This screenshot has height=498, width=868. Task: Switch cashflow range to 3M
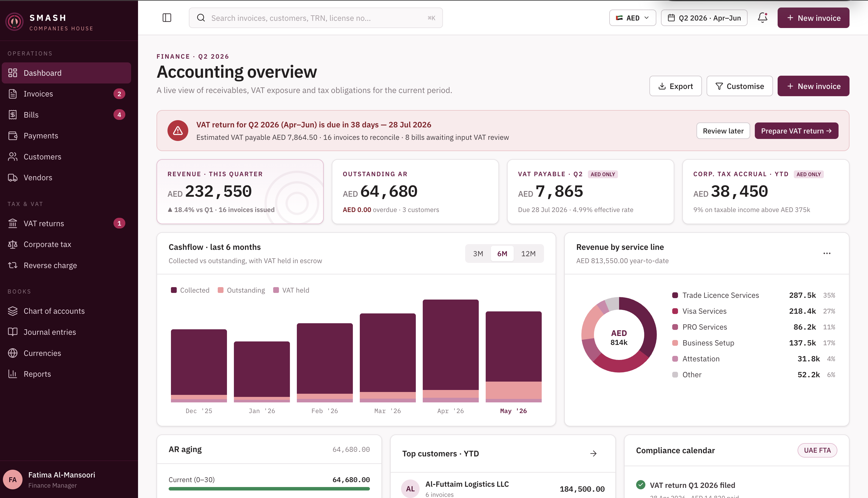click(x=478, y=253)
